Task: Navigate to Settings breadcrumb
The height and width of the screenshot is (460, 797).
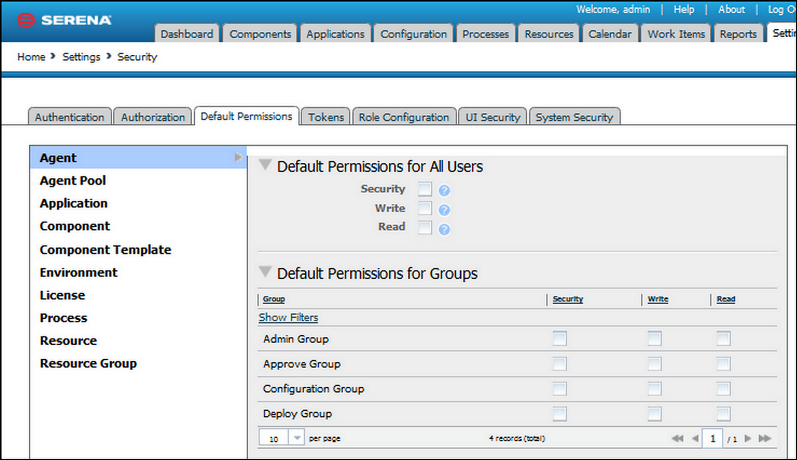Action: [81, 57]
